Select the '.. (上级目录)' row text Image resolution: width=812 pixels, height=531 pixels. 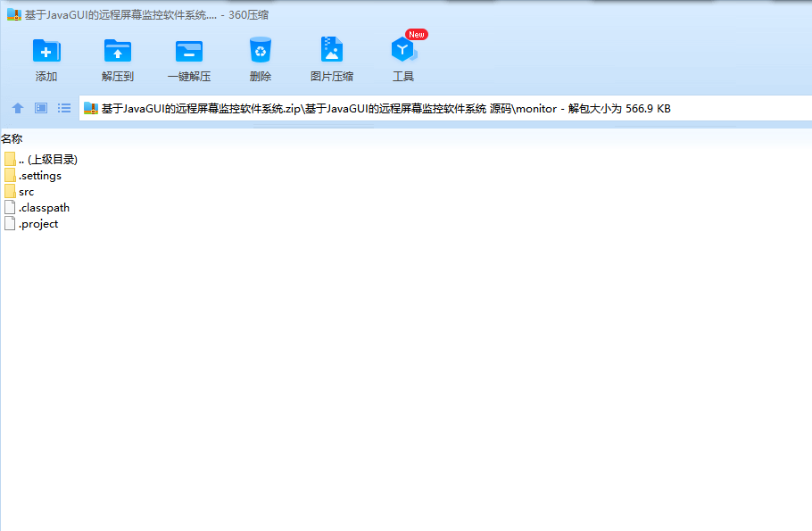coord(48,160)
